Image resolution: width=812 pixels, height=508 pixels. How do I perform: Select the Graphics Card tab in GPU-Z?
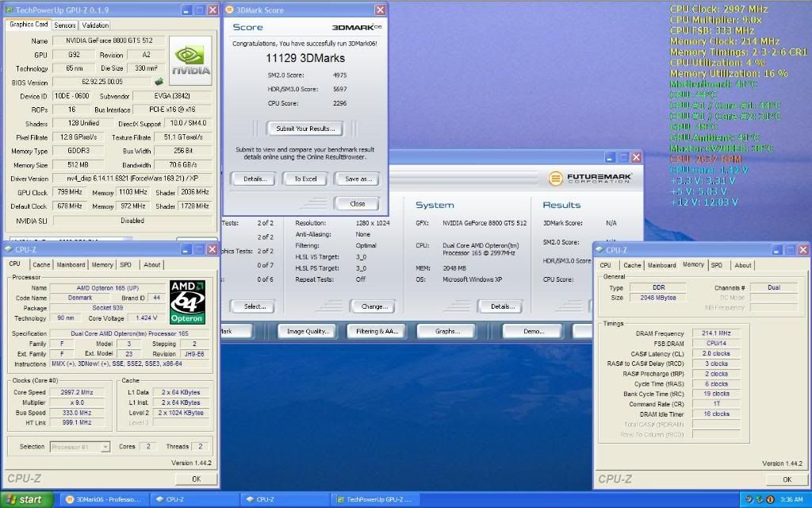[x=29, y=25]
